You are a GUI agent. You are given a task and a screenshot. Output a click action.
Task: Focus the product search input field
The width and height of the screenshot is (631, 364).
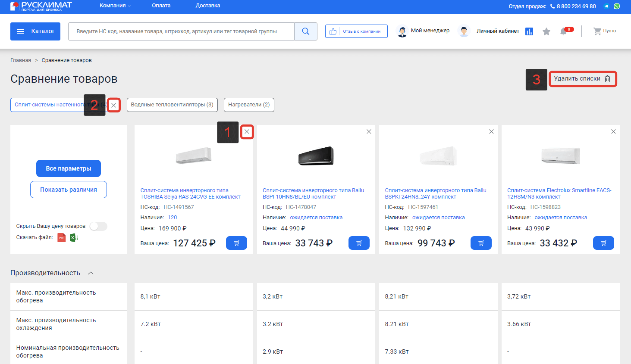tap(181, 31)
